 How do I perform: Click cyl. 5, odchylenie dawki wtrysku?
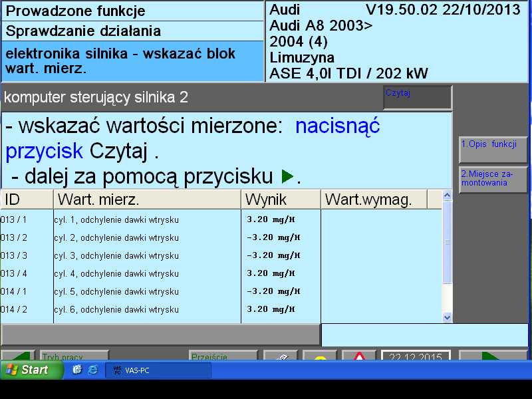(x=116, y=292)
